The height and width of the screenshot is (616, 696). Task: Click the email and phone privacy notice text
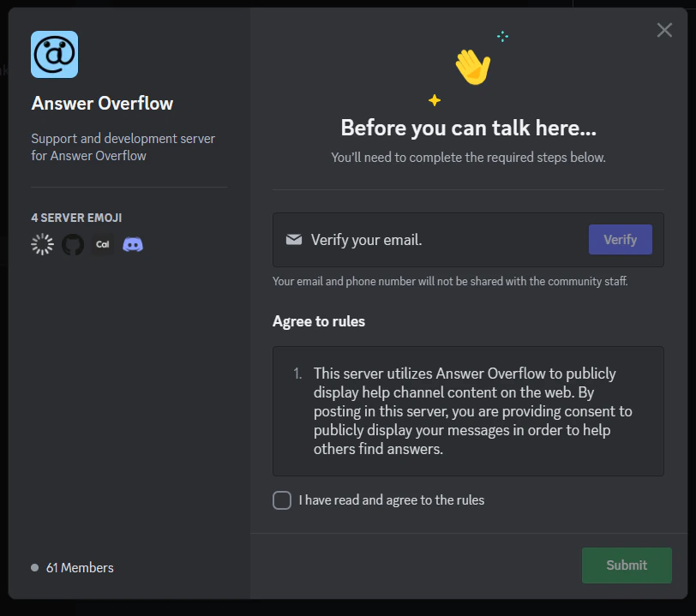[450, 281]
